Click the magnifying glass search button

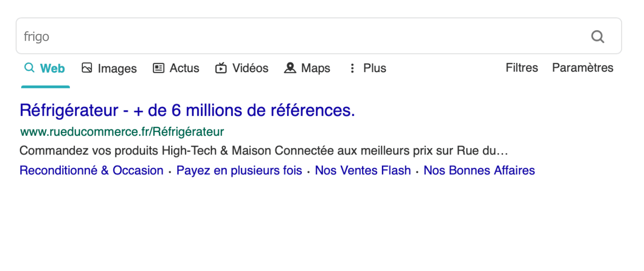coord(597,37)
